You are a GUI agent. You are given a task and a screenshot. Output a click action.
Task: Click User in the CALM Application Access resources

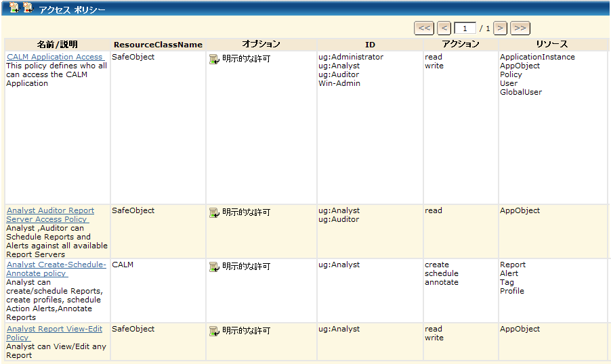coord(509,83)
